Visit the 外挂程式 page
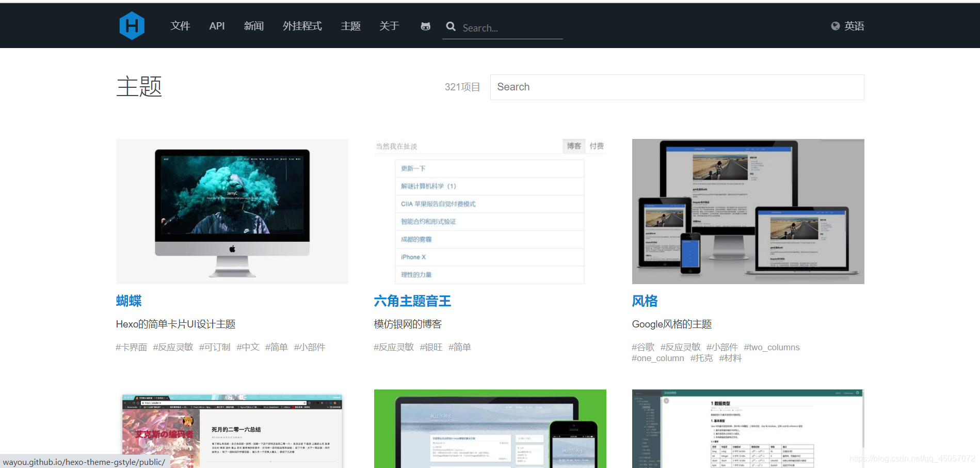 pos(302,26)
